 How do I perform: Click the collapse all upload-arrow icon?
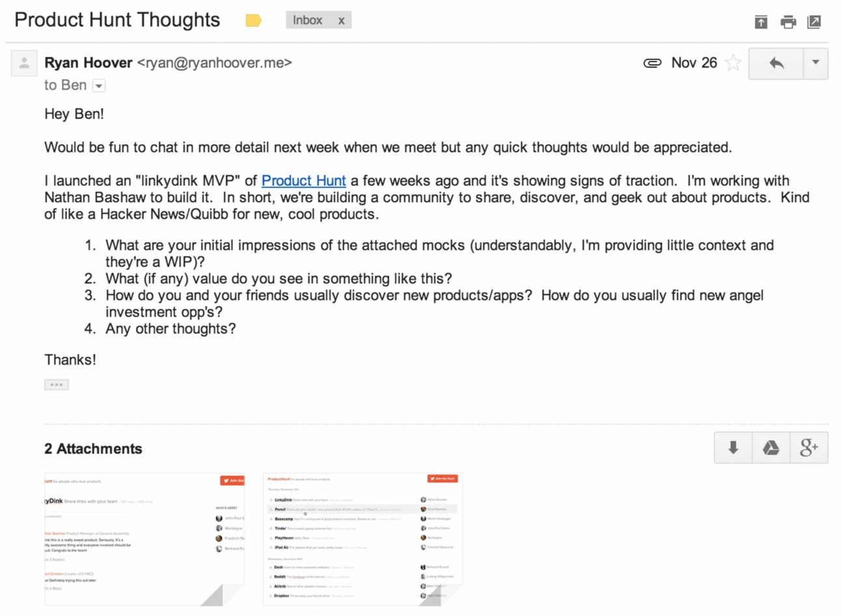tap(761, 22)
